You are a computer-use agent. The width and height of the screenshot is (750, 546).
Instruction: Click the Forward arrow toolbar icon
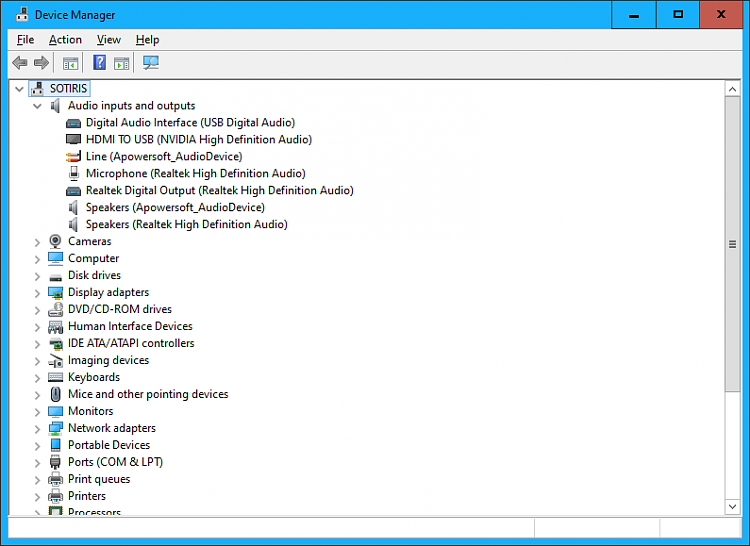click(x=42, y=63)
